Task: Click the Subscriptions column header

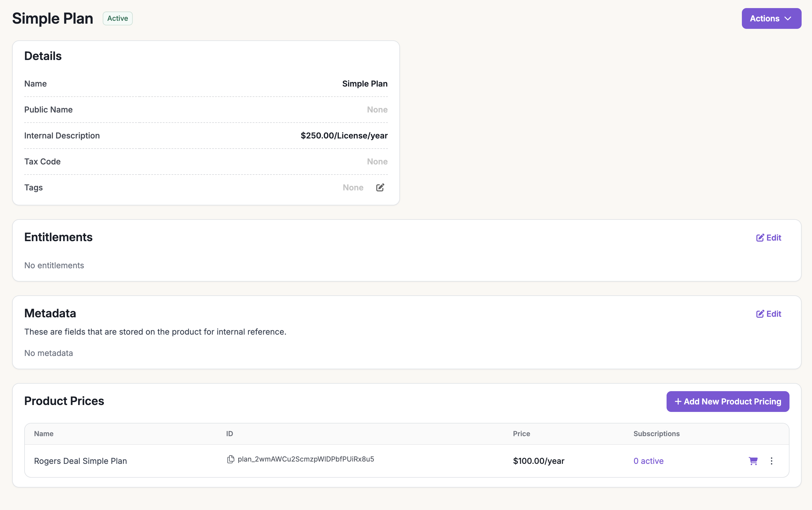Action: click(656, 434)
